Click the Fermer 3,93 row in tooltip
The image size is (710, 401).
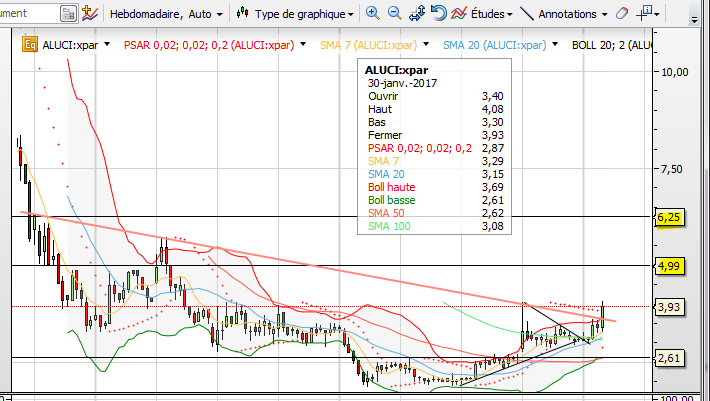(x=436, y=135)
